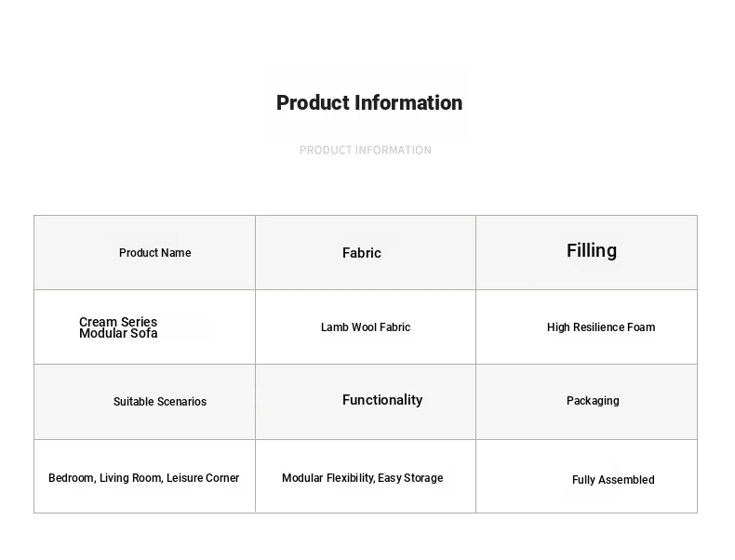Click Bedroom, Living Room, Leisure Corner text
The width and height of the screenshot is (735, 560).
click(144, 478)
